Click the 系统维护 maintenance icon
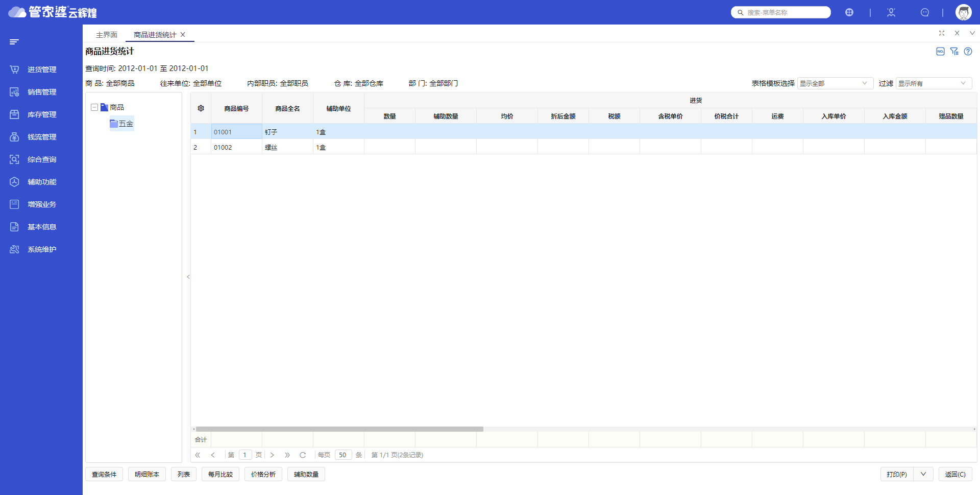 point(14,249)
